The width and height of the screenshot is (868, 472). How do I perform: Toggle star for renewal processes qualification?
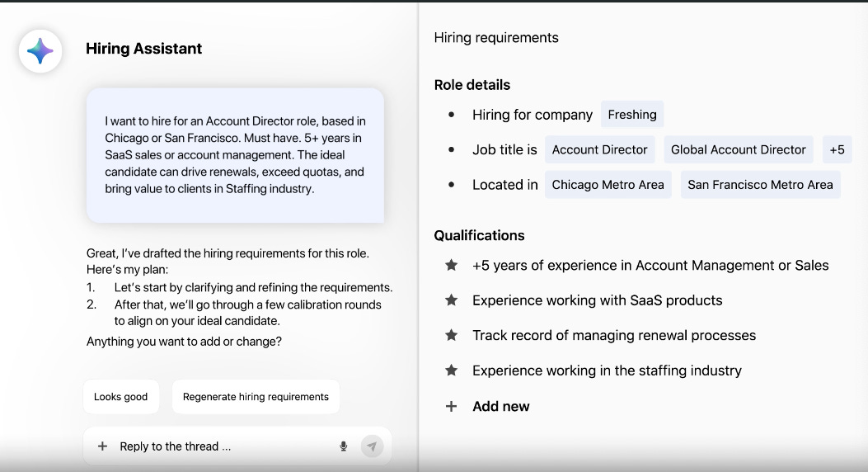pos(451,335)
